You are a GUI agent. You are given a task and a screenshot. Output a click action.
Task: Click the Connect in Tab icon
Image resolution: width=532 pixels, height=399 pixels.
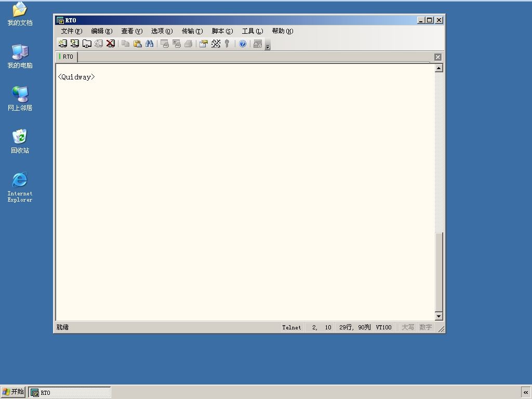pyautogui.click(x=87, y=44)
